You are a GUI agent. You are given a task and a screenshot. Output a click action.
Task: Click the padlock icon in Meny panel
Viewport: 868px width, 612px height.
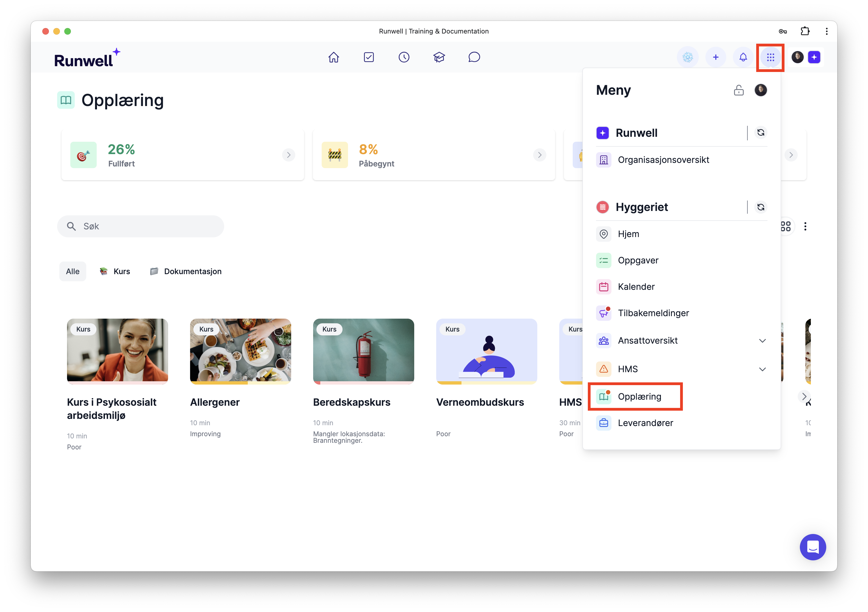tap(738, 90)
